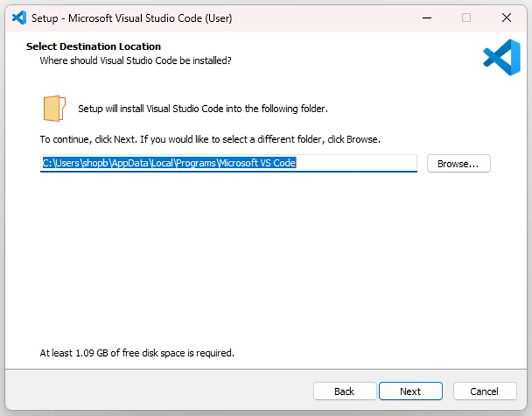
Task: Click the folder icon beside setup message
Action: click(x=54, y=108)
